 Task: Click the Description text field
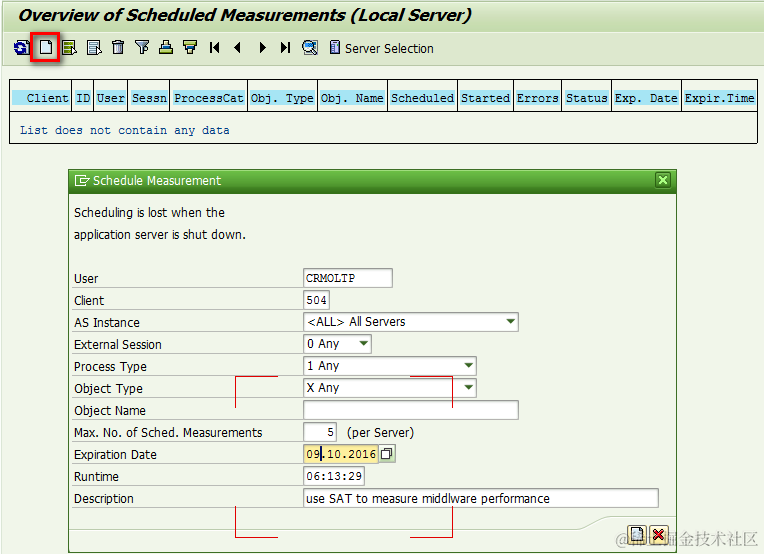[x=481, y=498]
